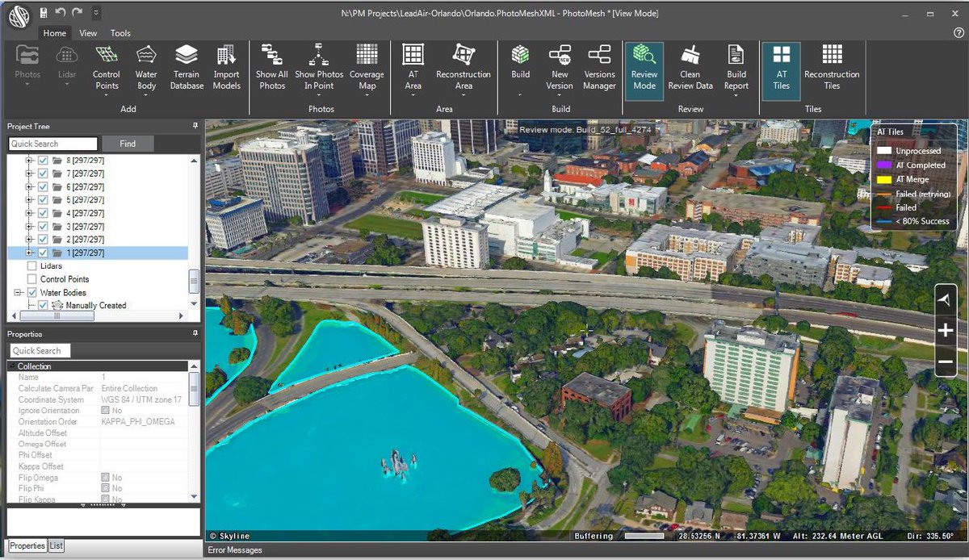The width and height of the screenshot is (969, 560).
Task: Click the Redo arrow
Action: pyautogui.click(x=77, y=12)
